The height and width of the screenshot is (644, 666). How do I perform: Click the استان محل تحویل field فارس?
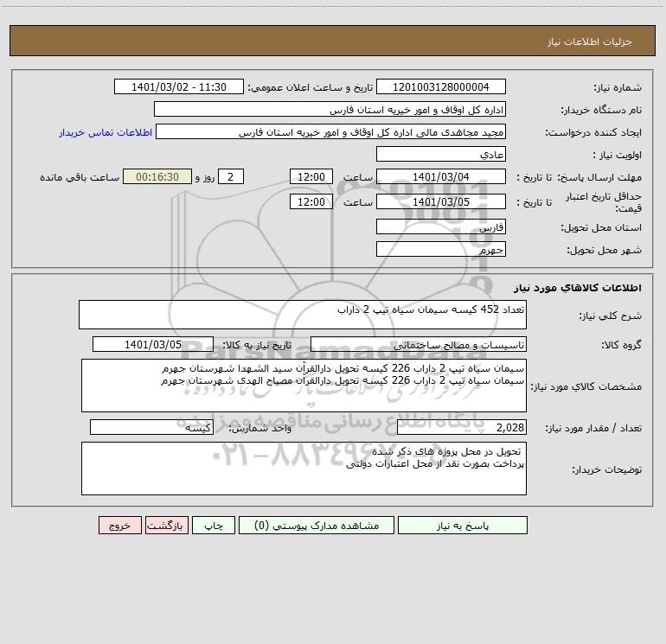point(441,226)
